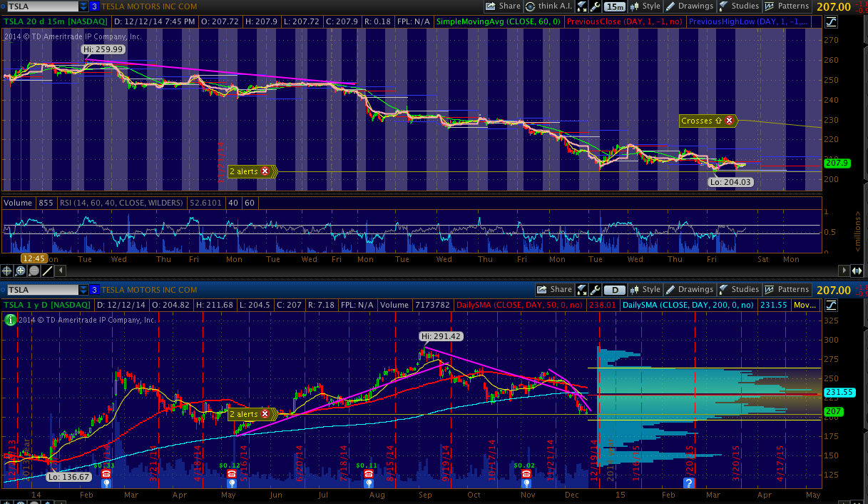Toggle the D daily aggregation button
The width and height of the screenshot is (868, 504).
point(613,290)
